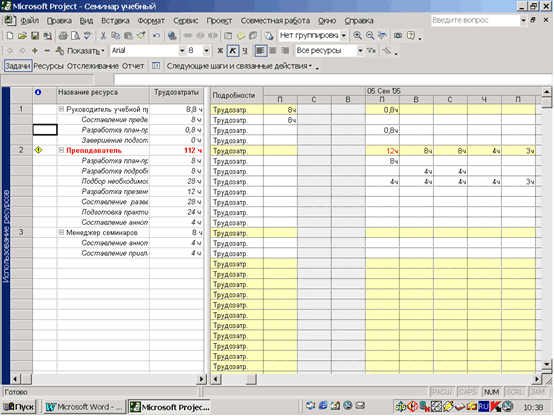The width and height of the screenshot is (554, 416).
Task: Zoom out magnifier icon
Action: [370, 36]
